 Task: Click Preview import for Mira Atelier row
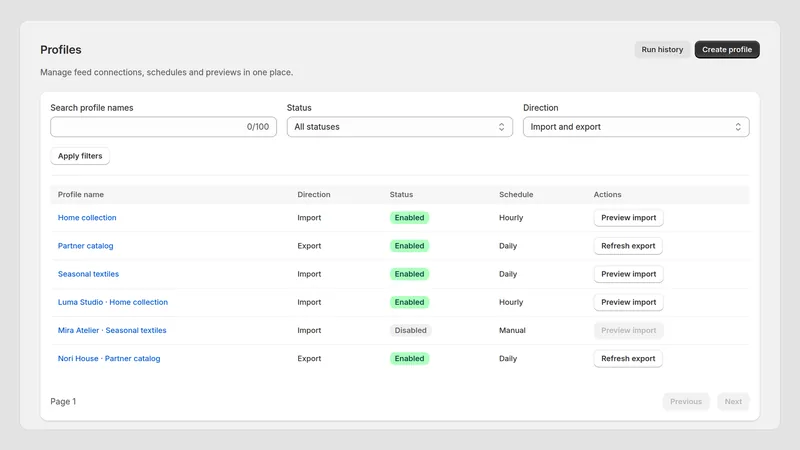[629, 330]
